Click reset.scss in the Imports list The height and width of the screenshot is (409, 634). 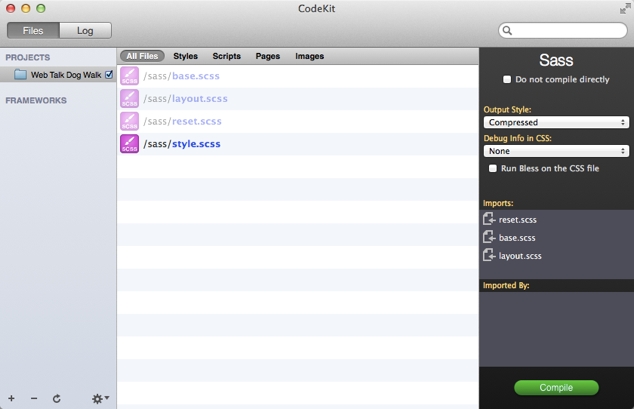pos(518,220)
